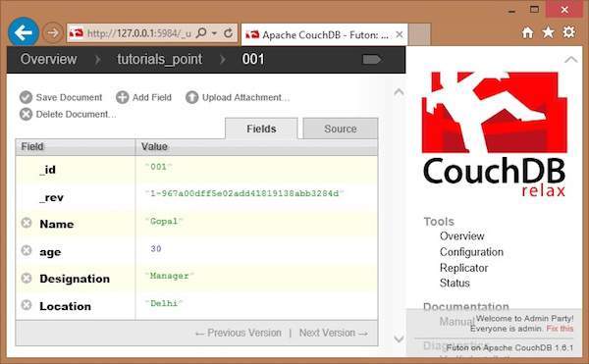
Task: Open the Configuration link in Tools
Action: pyautogui.click(x=471, y=252)
